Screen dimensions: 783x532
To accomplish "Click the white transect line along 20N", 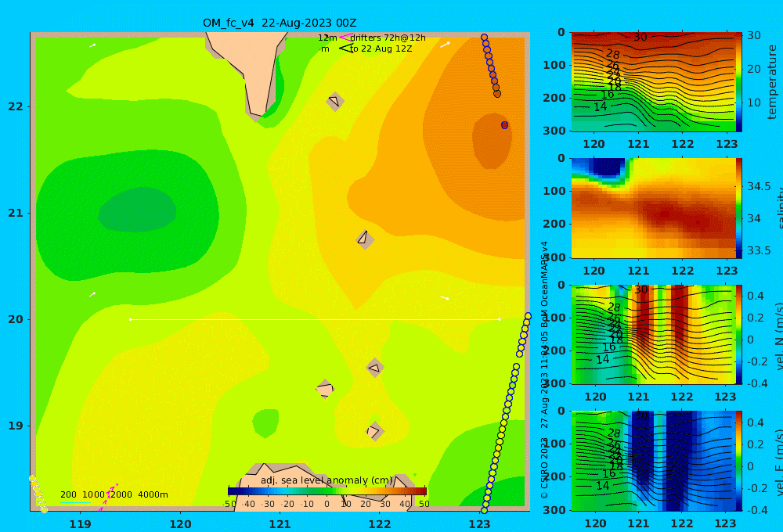I will click(315, 319).
